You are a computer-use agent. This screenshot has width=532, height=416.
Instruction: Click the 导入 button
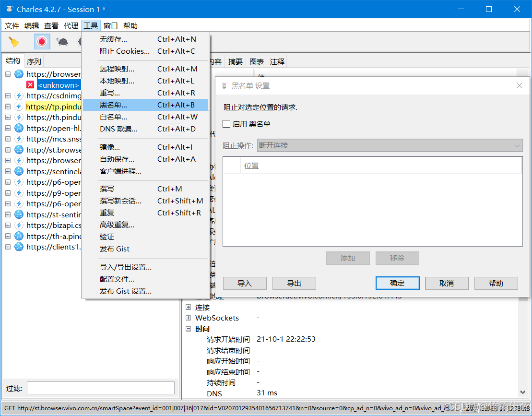[245, 283]
